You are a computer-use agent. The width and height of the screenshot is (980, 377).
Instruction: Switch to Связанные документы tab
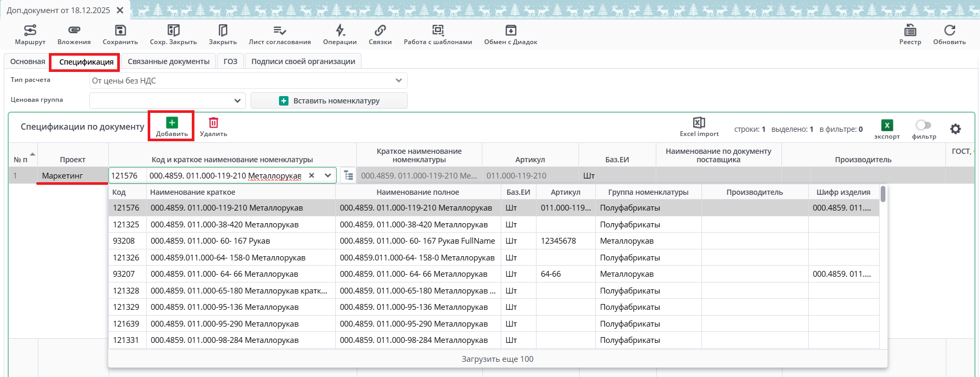(169, 61)
